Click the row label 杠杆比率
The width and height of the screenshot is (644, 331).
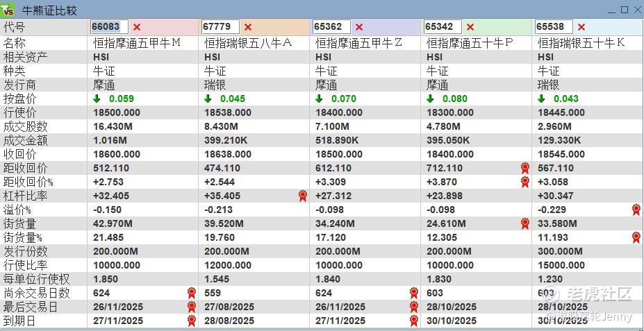pos(25,196)
